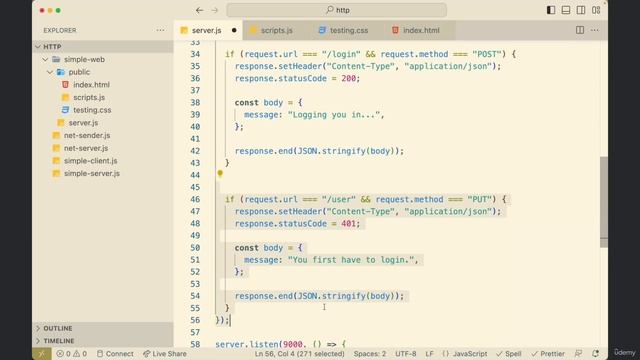The image size is (640, 360).
Task: Click the index.html tab file icon
Action: pyautogui.click(x=395, y=30)
